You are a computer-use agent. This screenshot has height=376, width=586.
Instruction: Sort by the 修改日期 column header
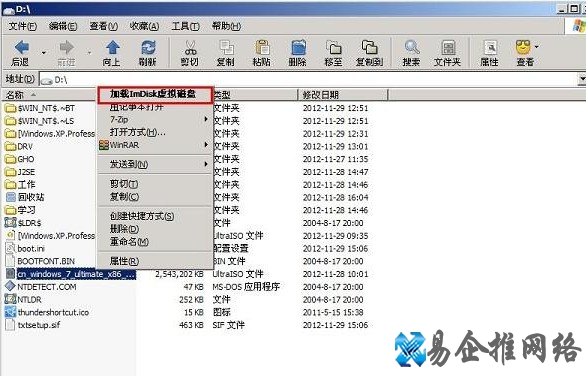[x=343, y=95]
